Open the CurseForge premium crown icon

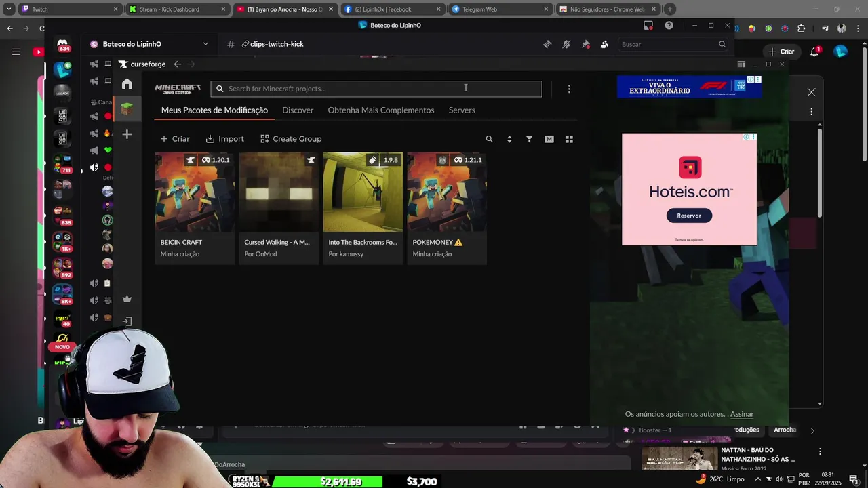tap(127, 299)
